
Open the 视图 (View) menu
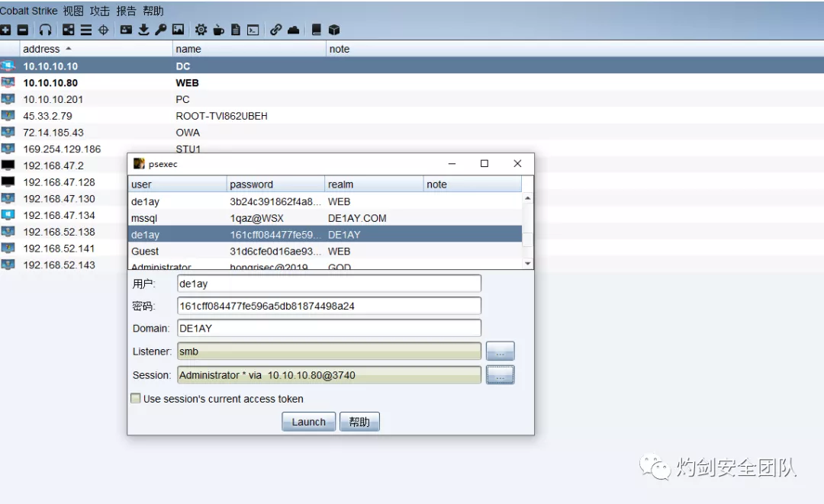(x=73, y=11)
